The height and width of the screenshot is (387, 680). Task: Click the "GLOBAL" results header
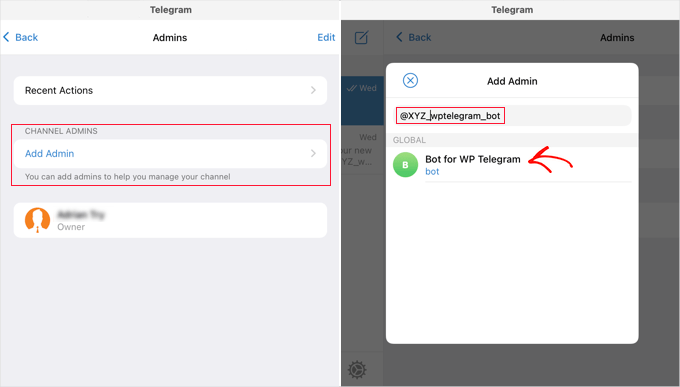coord(409,140)
